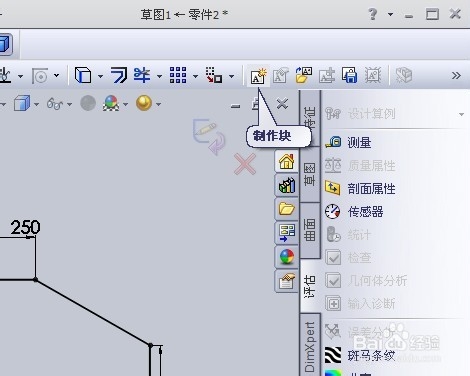Click the Display Style cube icon
Screen dimensions: 470x376
point(22,103)
